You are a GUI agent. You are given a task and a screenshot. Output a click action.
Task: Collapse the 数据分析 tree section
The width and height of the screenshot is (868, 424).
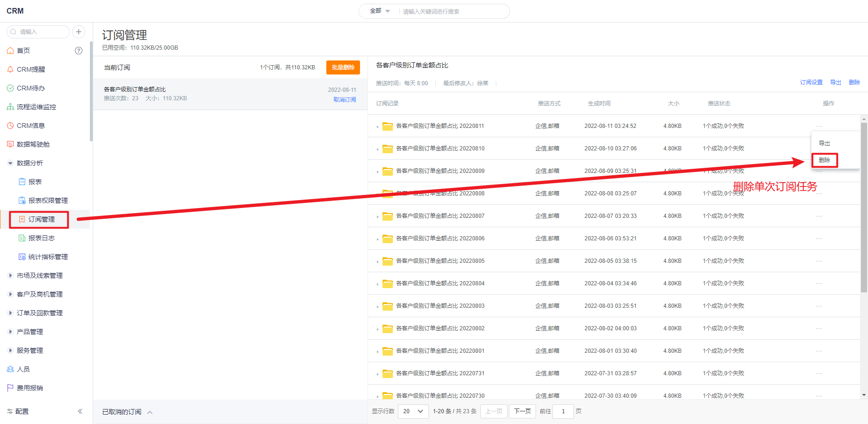click(x=10, y=163)
